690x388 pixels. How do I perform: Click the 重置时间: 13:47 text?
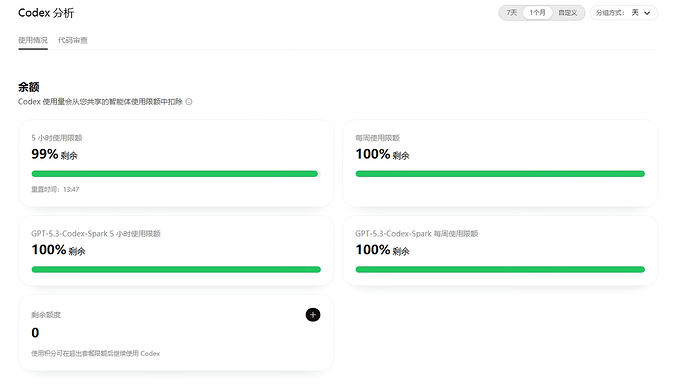coord(55,190)
